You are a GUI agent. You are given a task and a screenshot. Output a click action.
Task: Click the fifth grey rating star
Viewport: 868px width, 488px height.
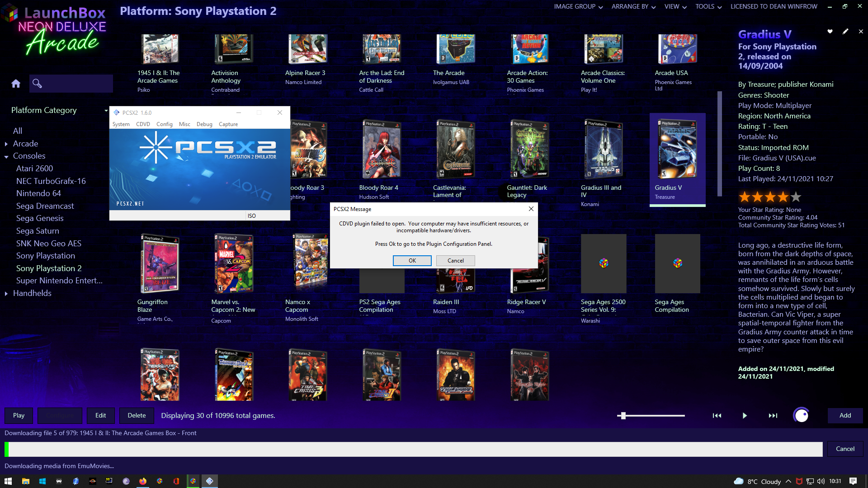(x=796, y=197)
